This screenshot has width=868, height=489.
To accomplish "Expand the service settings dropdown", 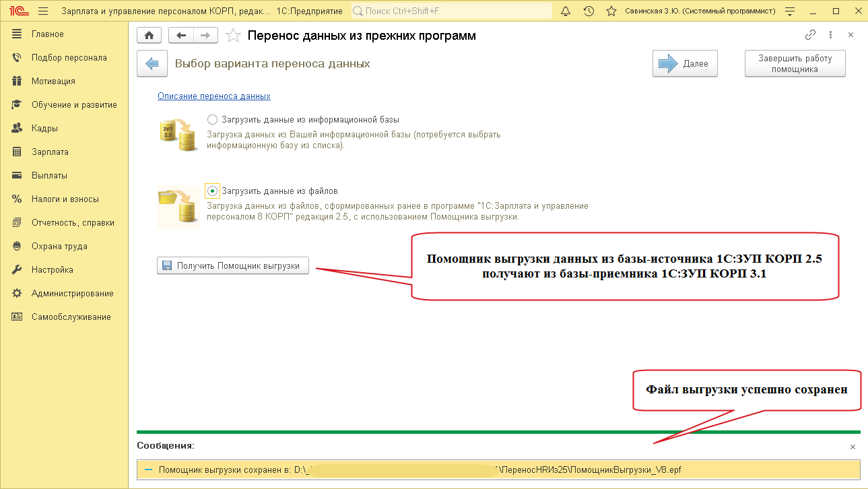I will click(x=790, y=11).
